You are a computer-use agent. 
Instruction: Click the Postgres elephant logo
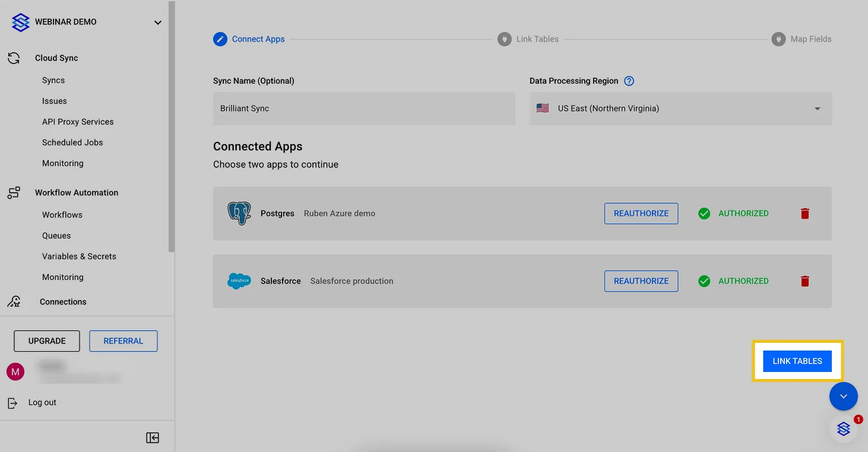pyautogui.click(x=239, y=214)
